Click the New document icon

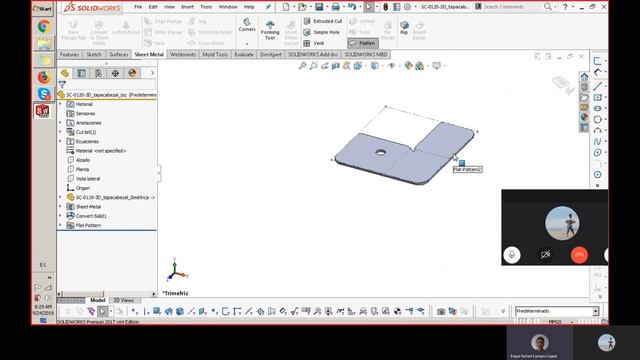[286, 7]
